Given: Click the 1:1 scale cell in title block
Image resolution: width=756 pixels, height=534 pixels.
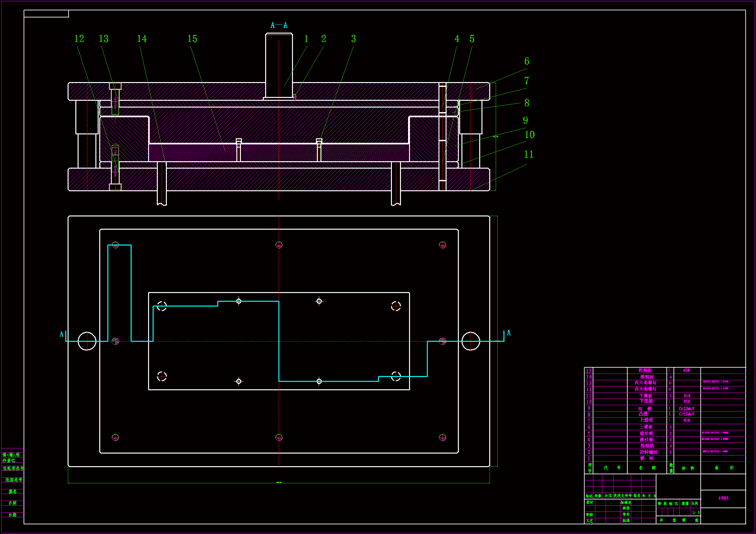Looking at the screenshot, I should coord(696,512).
